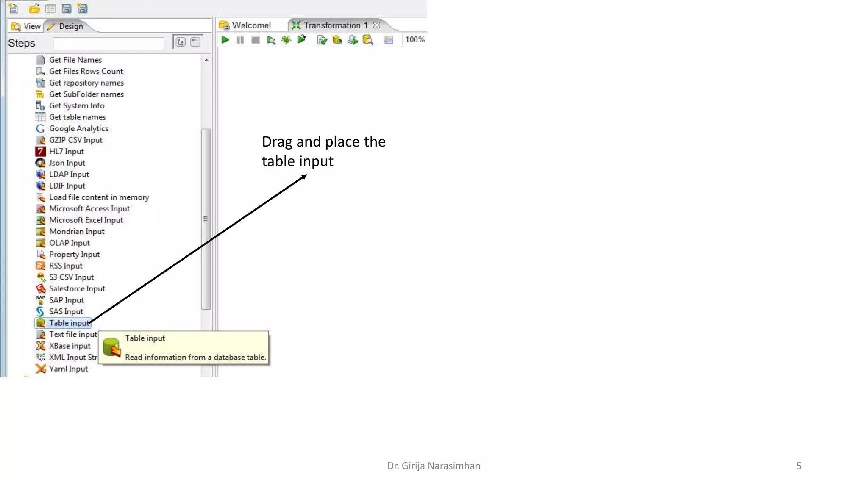
Task: Run the transformation with the green play button
Action: (x=225, y=40)
